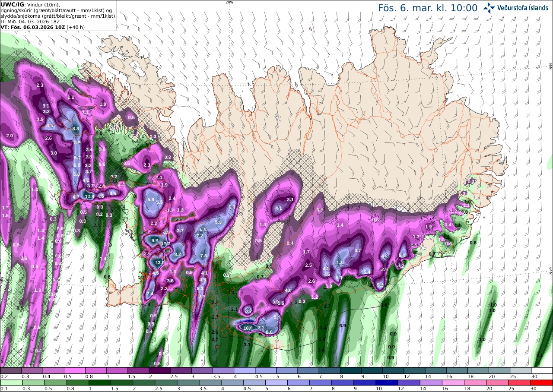Click the 6.2 value in southeast Iceland
Screen dimensions: 553x392
coord(402,255)
